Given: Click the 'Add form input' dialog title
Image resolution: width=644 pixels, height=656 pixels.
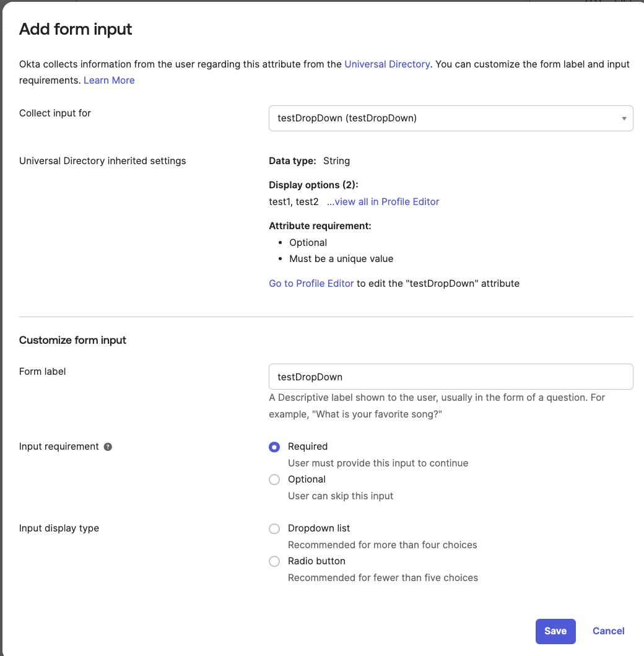Looking at the screenshot, I should pos(76,29).
